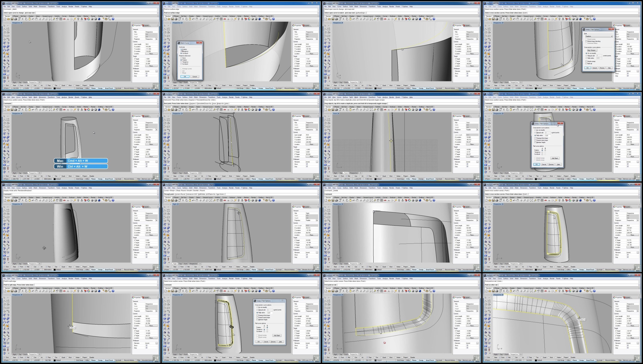Click the Sweep 1 Rail Options title icon
This screenshot has width=643, height=364.
[584, 29]
